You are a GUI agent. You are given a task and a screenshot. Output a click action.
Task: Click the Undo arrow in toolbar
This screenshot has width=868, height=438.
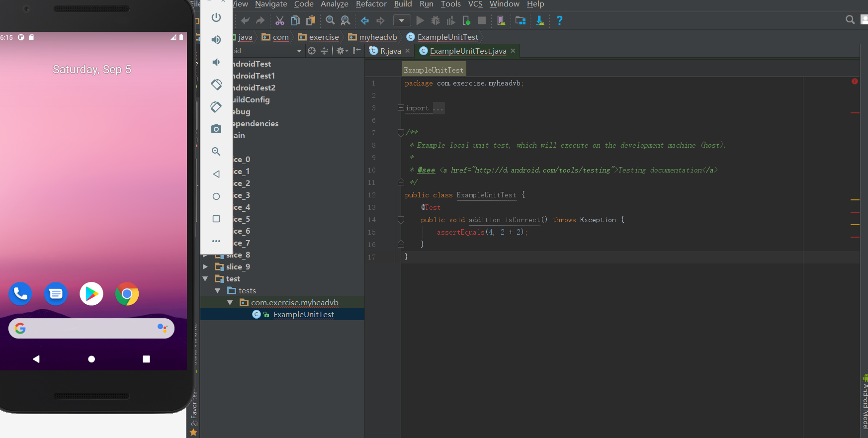click(245, 20)
